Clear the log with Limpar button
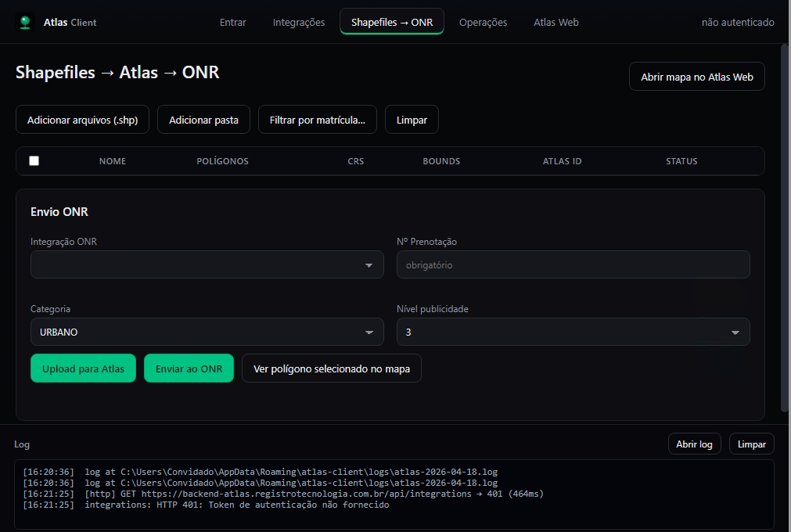This screenshot has height=532, width=791. click(752, 444)
